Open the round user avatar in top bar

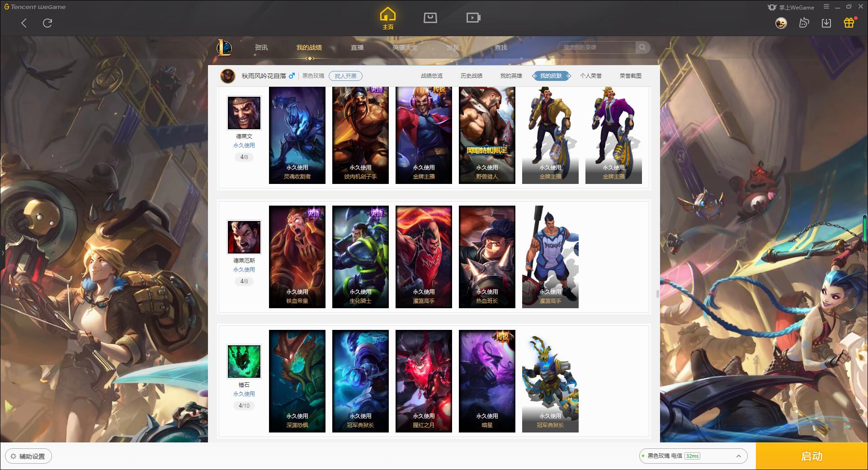[x=781, y=23]
